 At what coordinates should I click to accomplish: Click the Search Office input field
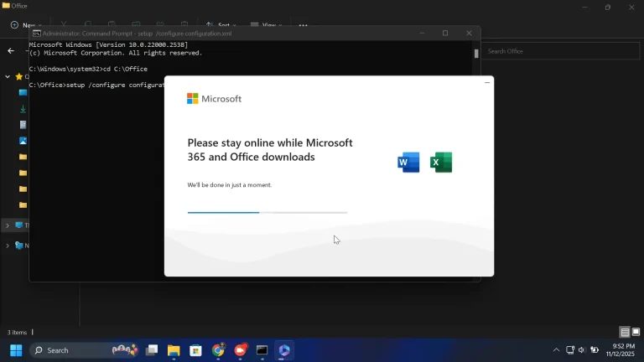tap(561, 51)
